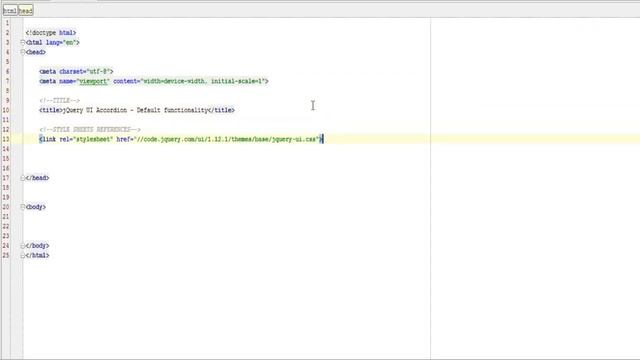Click line number 10 in gutter
This screenshot has width=640, height=360.
(x=6, y=110)
